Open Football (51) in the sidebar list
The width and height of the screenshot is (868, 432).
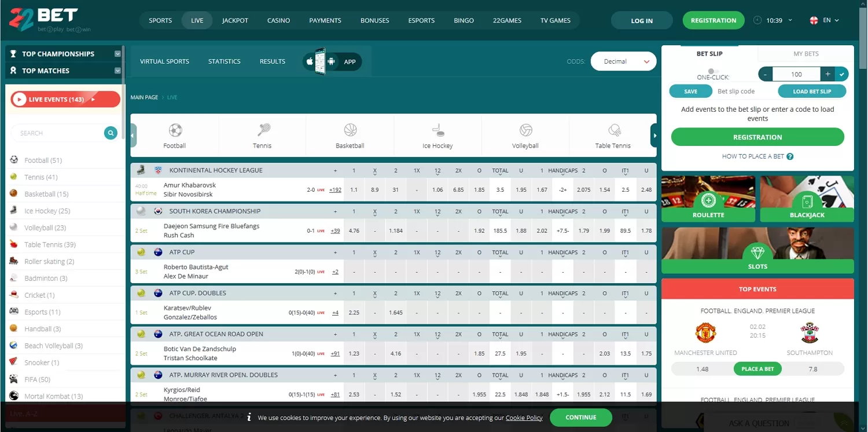[x=43, y=160]
